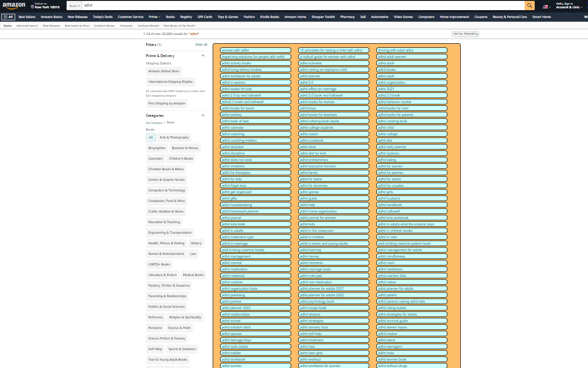The width and height of the screenshot is (588, 368).
Task: Click 'adhd daily planner' suggestion
Action: click(x=412, y=147)
